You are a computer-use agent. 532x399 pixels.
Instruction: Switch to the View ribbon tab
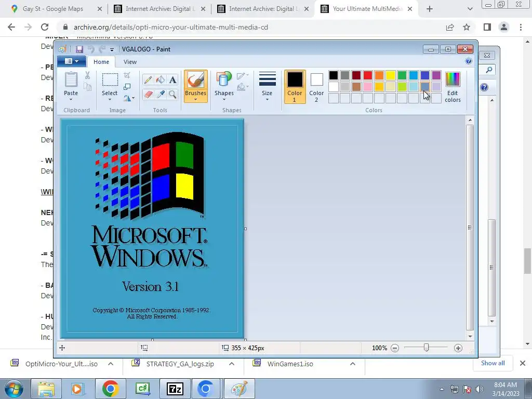click(130, 62)
